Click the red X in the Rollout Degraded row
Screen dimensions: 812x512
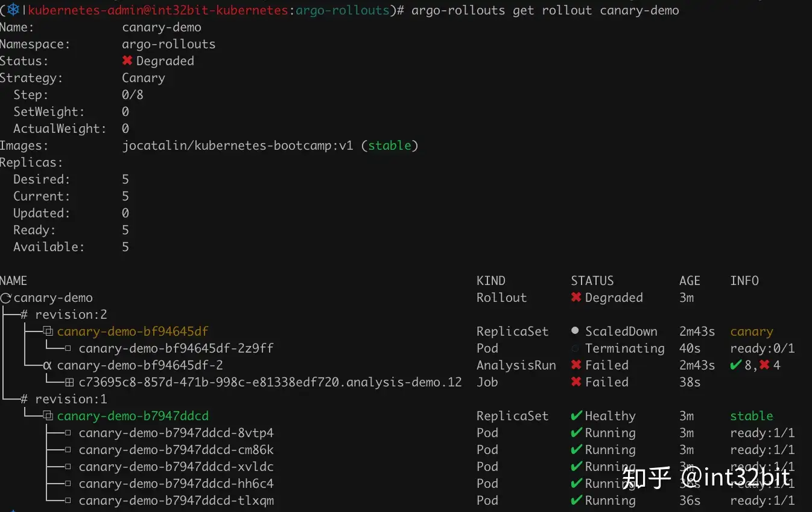click(x=576, y=298)
